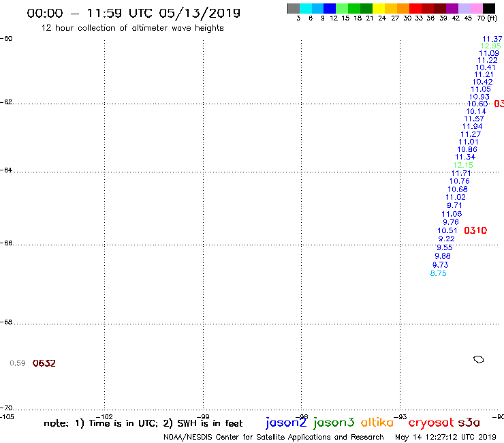This screenshot has height=443, width=504.
Task: Select the wave height value 11.05
Action: pyautogui.click(x=481, y=89)
